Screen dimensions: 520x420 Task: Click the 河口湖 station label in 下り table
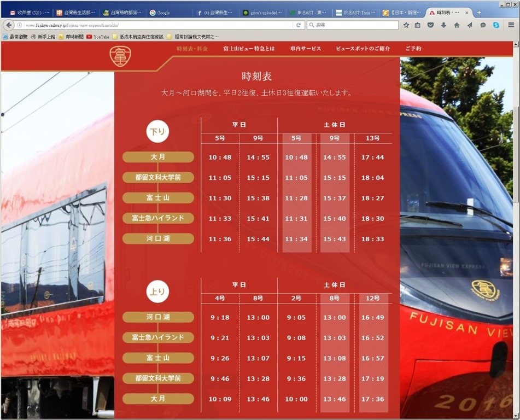(x=158, y=238)
